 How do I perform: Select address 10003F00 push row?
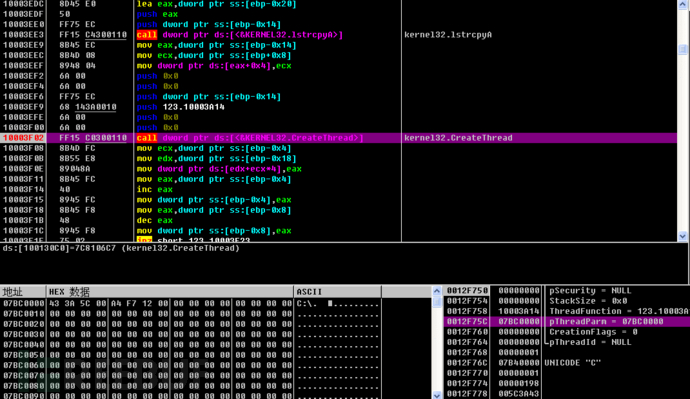coord(23,127)
